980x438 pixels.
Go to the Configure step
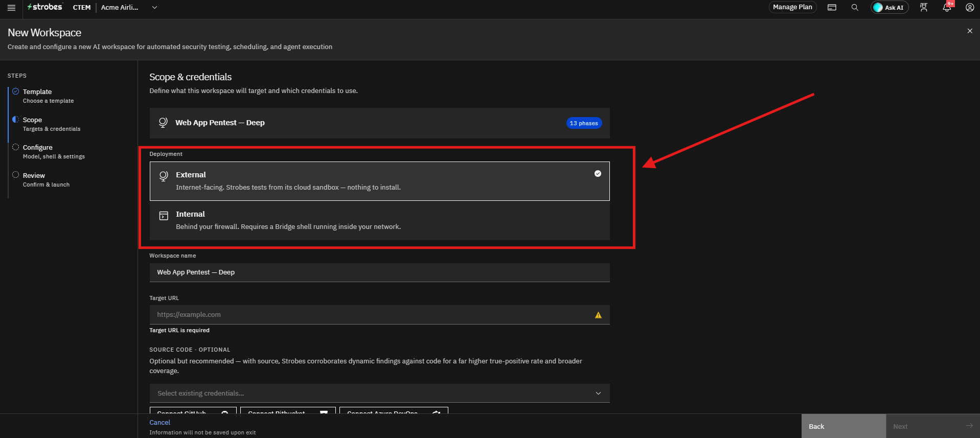click(x=54, y=152)
